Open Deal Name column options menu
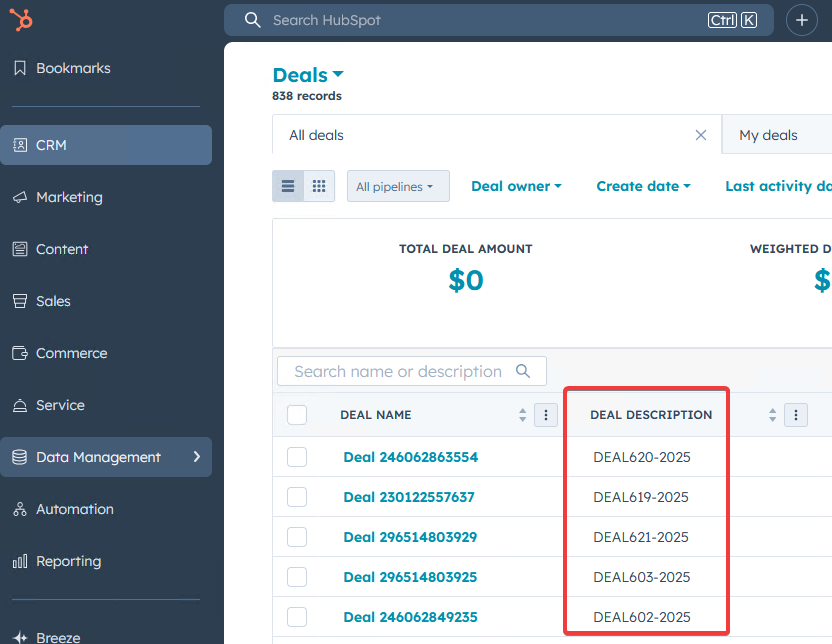This screenshot has height=644, width=832. click(x=546, y=415)
